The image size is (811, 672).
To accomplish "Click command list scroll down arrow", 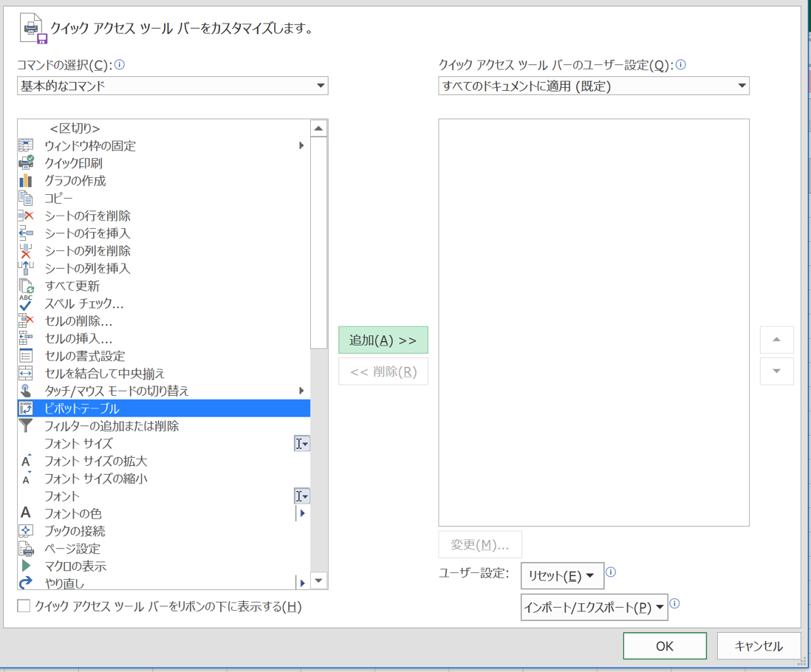I will coord(318,580).
